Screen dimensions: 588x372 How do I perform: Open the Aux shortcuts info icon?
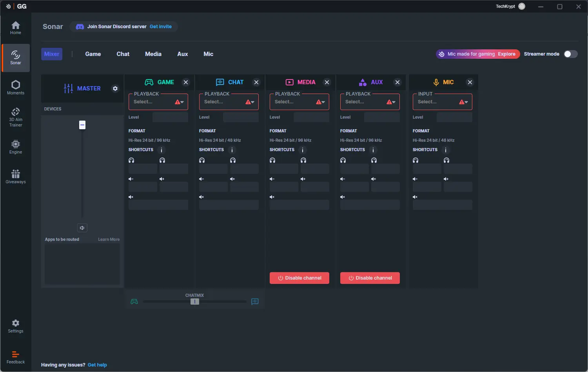(x=373, y=150)
